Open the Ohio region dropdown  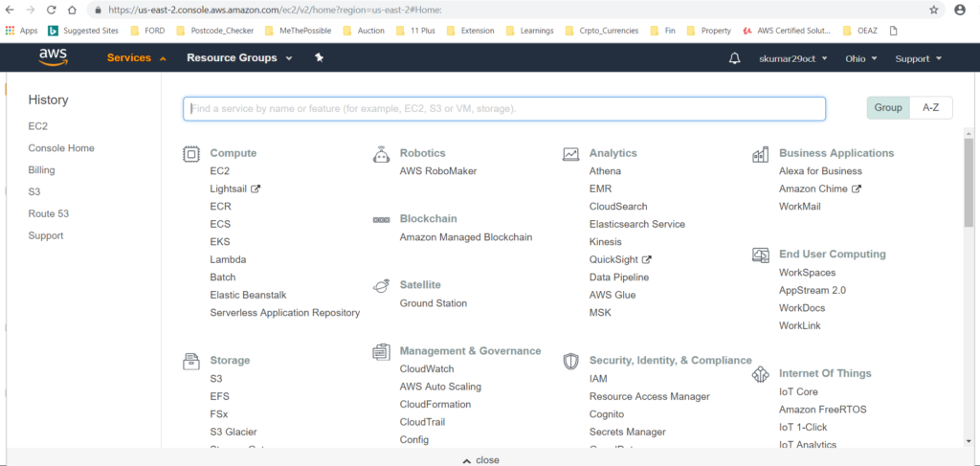pyautogui.click(x=861, y=58)
